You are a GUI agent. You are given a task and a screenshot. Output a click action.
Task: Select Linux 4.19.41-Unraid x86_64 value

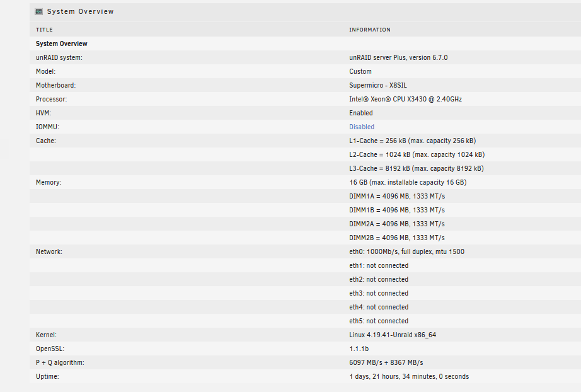[393, 335]
